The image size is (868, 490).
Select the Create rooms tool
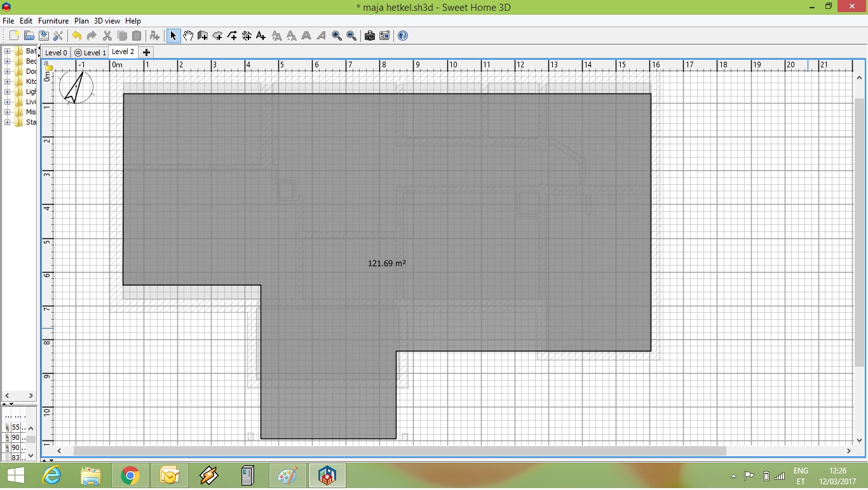point(217,36)
